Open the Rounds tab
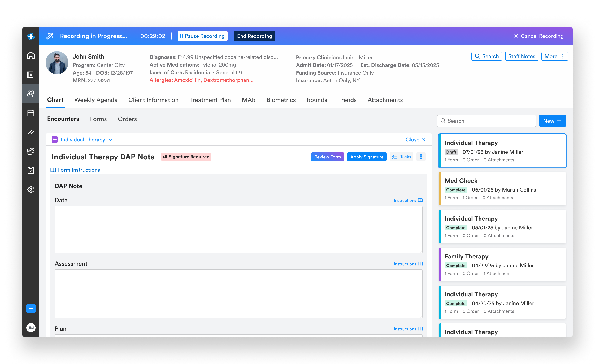Screen dimensions: 595x364 click(x=317, y=100)
